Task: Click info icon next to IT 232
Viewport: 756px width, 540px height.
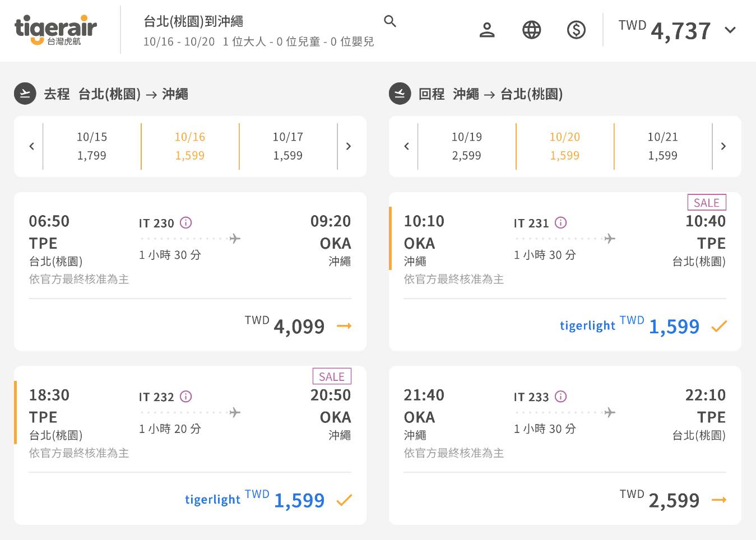Action: click(185, 397)
